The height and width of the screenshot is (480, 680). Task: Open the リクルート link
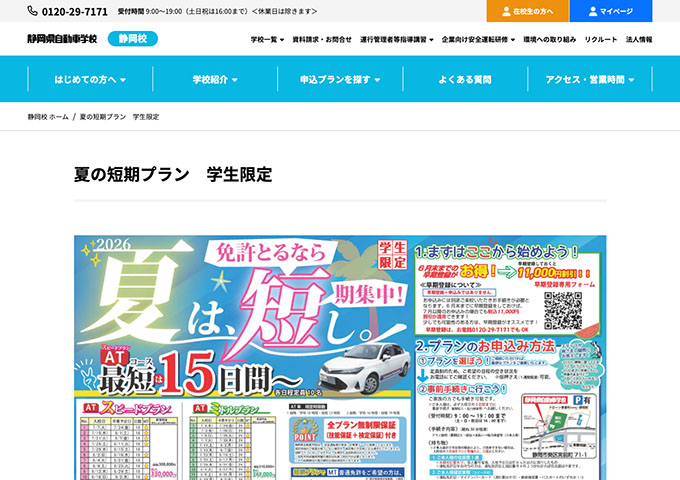[x=601, y=39]
